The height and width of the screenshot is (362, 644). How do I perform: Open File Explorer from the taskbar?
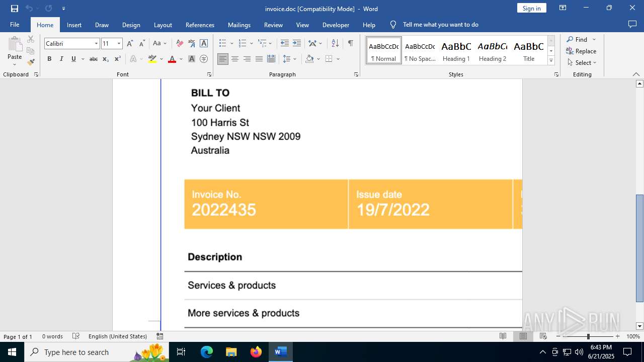click(x=231, y=352)
